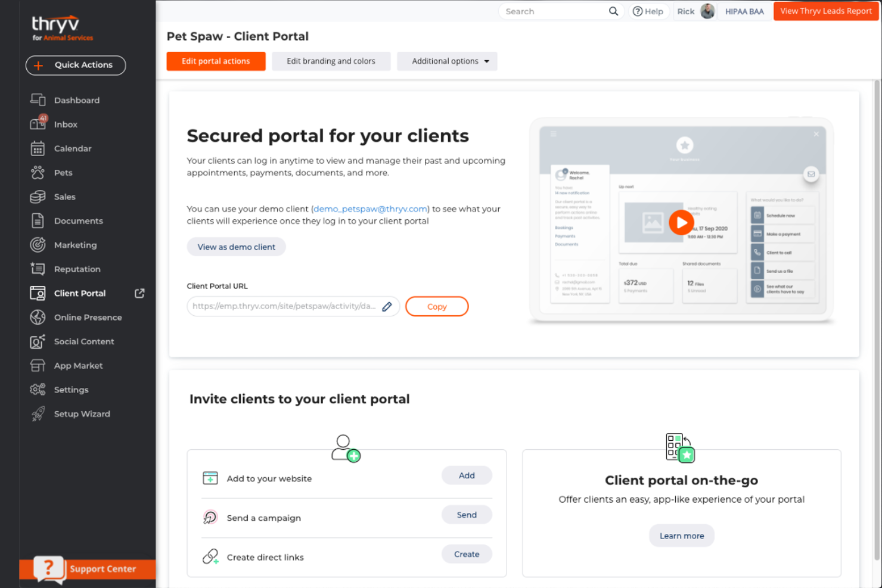Edit the Client Portal URL with the pencil icon

(x=387, y=306)
